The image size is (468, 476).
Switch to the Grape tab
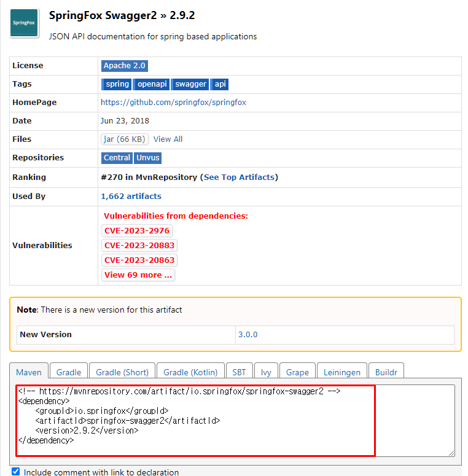coord(297,371)
